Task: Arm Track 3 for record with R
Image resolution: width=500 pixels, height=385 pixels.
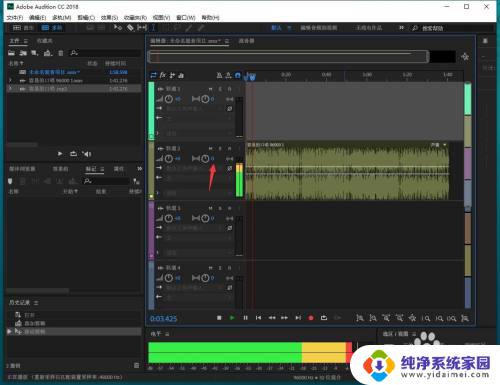Action: [229, 208]
